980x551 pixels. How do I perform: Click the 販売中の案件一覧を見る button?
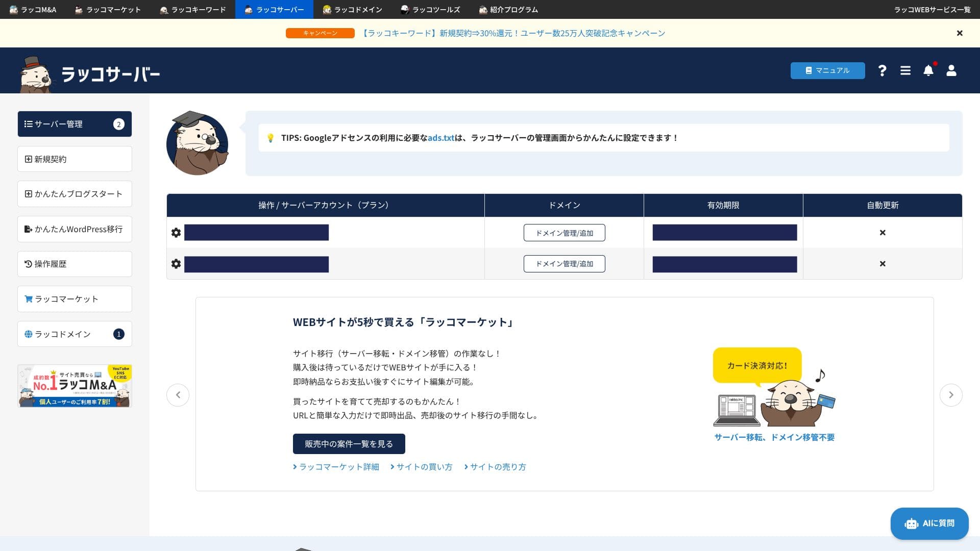pyautogui.click(x=349, y=444)
